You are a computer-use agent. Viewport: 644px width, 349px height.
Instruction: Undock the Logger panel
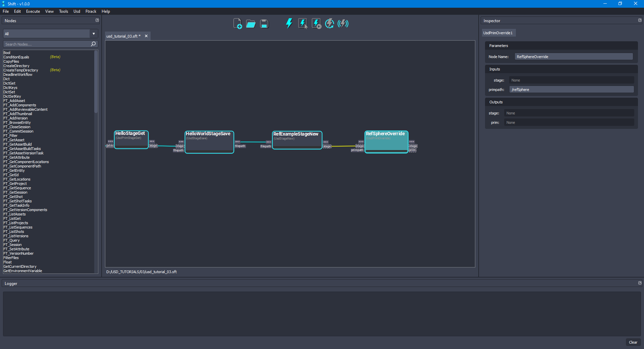coord(640,283)
